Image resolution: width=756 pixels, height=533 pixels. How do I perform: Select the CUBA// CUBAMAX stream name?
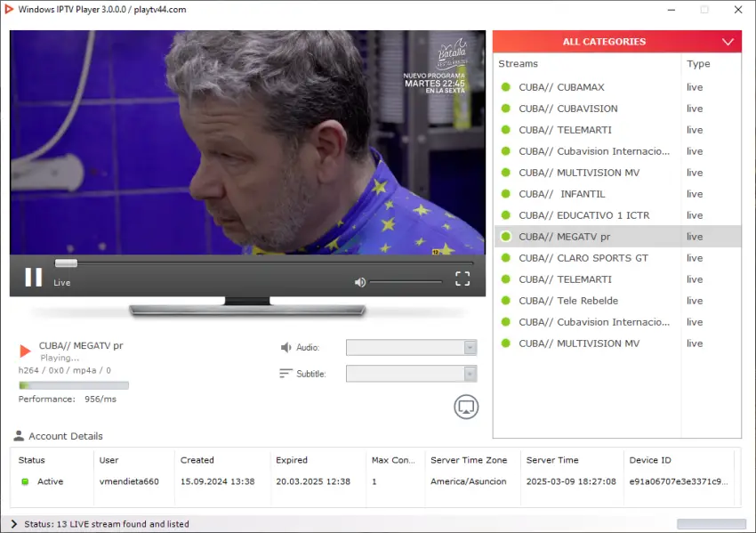click(562, 87)
